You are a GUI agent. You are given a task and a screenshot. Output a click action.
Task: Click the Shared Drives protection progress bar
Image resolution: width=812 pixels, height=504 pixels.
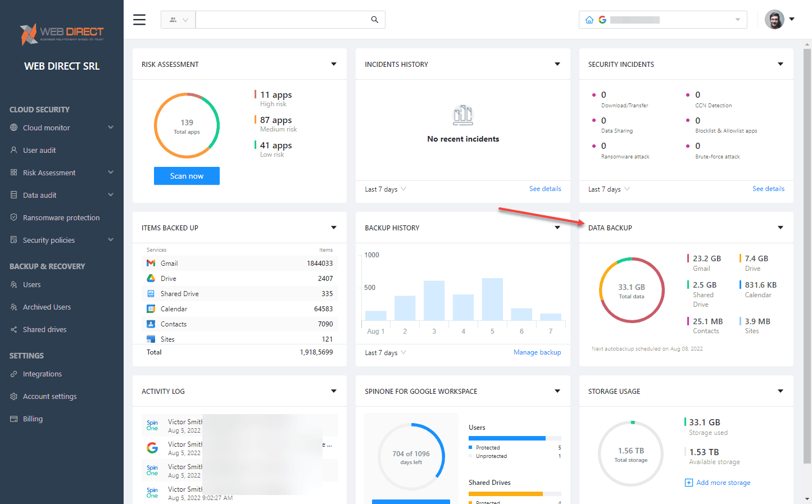click(515, 494)
